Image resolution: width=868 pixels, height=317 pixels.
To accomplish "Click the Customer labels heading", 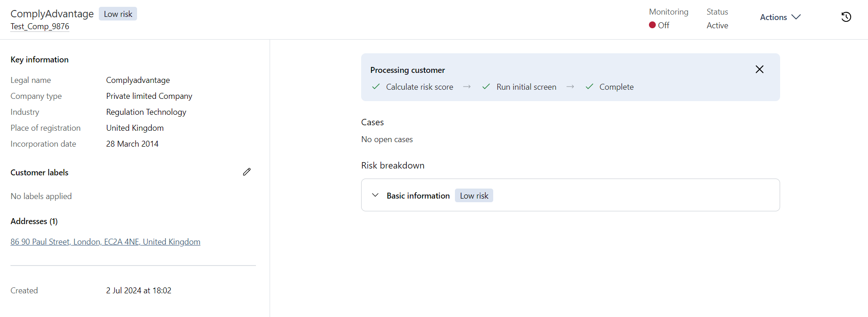I will (40, 173).
